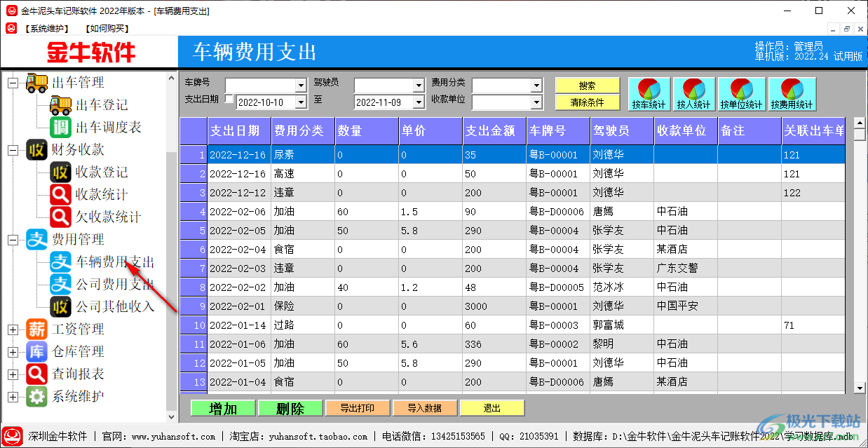The height and width of the screenshot is (448, 868).
Task: Open the 收款单位 dropdown
Action: [x=537, y=102]
